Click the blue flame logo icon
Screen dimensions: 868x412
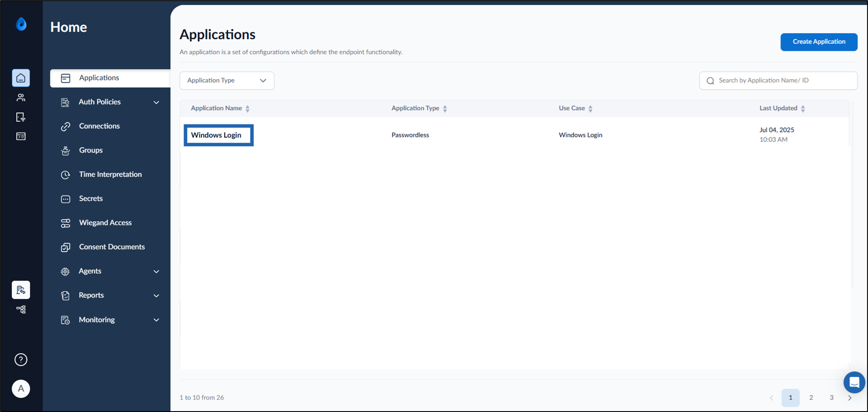[21, 24]
